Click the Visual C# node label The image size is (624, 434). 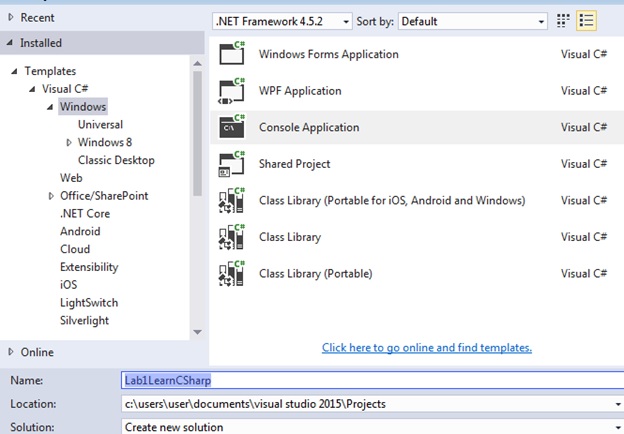click(x=65, y=89)
